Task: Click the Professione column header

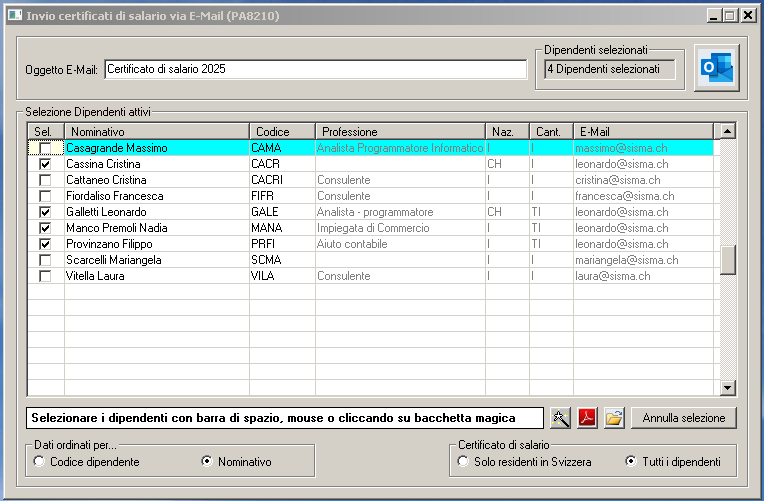Action: 400,131
